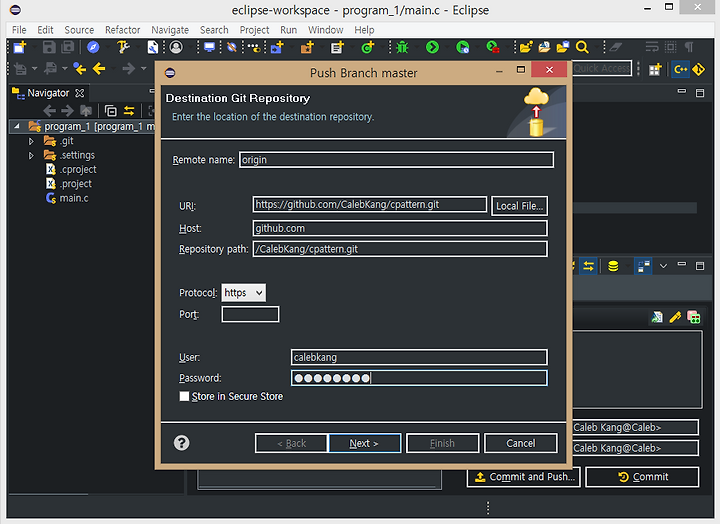
Task: Open the Project menu
Action: [x=254, y=30]
